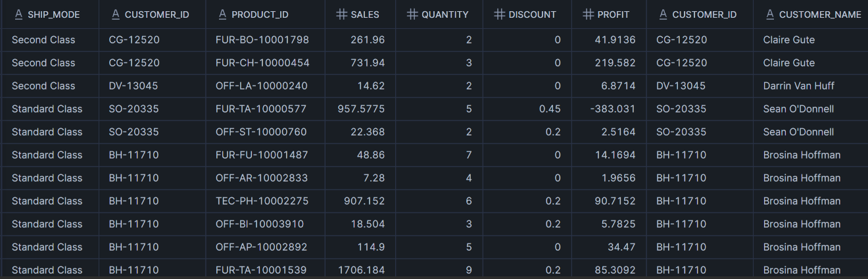Click the text type icon beside CUSTOMER_NAME
Viewport: 868px width, 279px height.
tap(768, 14)
